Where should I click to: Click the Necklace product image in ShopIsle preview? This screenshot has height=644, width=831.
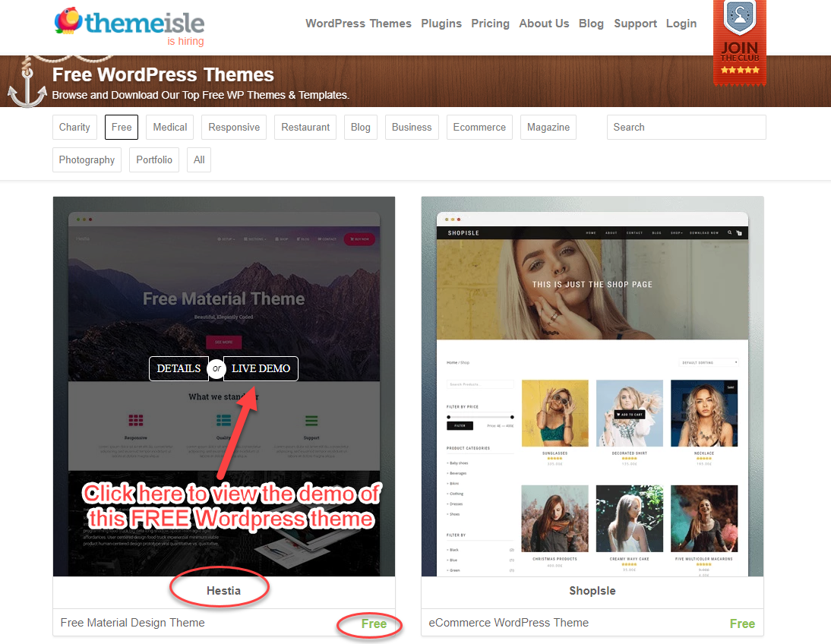(x=704, y=413)
